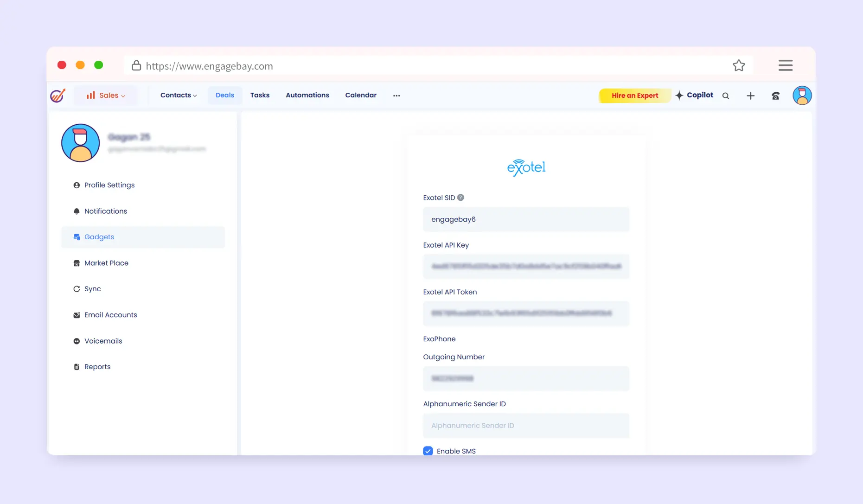The height and width of the screenshot is (504, 863).
Task: Click the Exotel SID help icon
Action: coord(460,198)
